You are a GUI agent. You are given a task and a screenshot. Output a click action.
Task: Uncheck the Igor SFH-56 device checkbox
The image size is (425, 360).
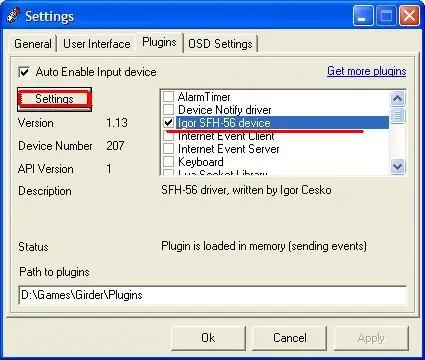pyautogui.click(x=168, y=122)
